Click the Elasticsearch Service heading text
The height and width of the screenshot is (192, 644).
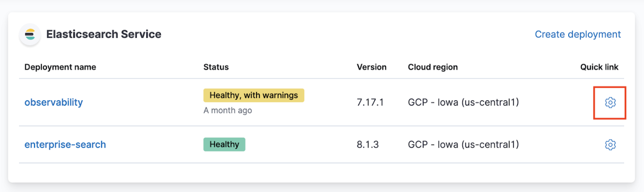pos(104,35)
